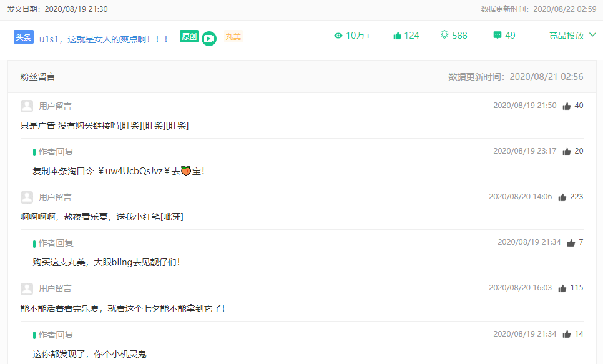The image size is (603, 364).
Task: Click the share-count icon next to 588
Action: (x=444, y=35)
